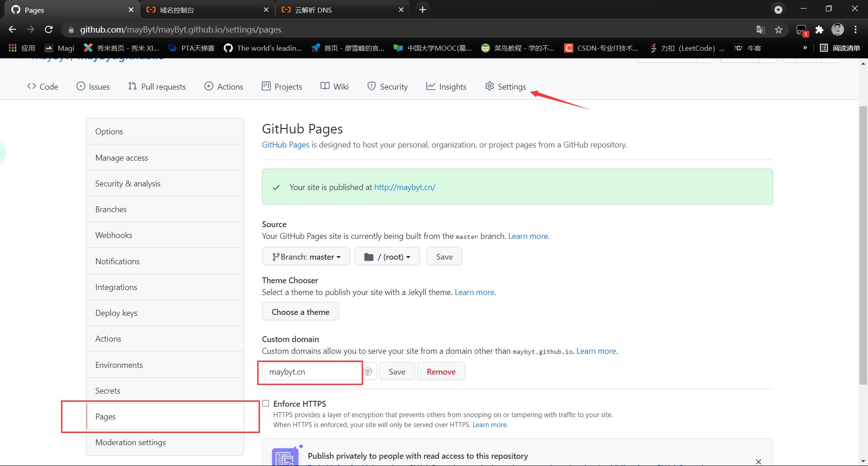Click the red Remove domain button

441,371
